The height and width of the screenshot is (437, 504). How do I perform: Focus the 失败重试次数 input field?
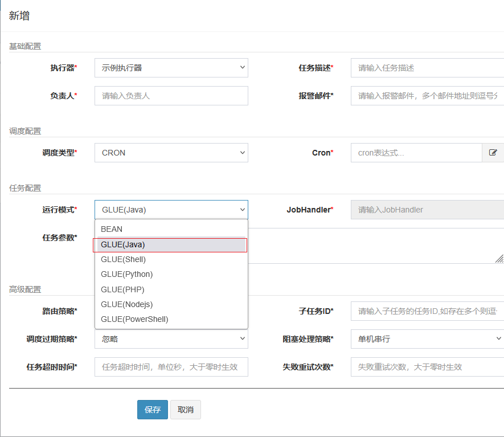[428, 367]
